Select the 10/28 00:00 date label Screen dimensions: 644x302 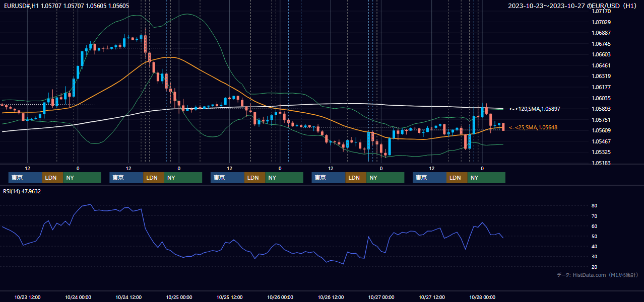pos(482,297)
